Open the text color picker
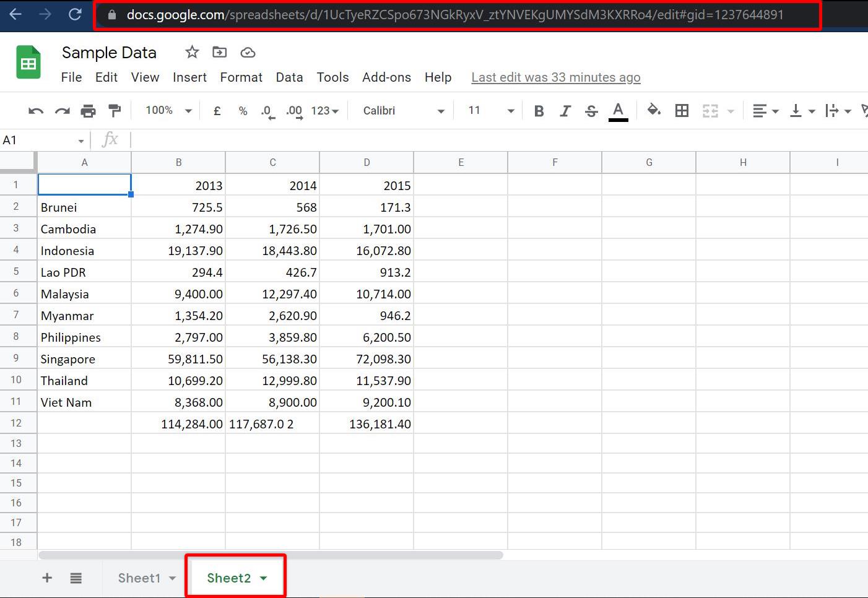The image size is (868, 598). (618, 110)
